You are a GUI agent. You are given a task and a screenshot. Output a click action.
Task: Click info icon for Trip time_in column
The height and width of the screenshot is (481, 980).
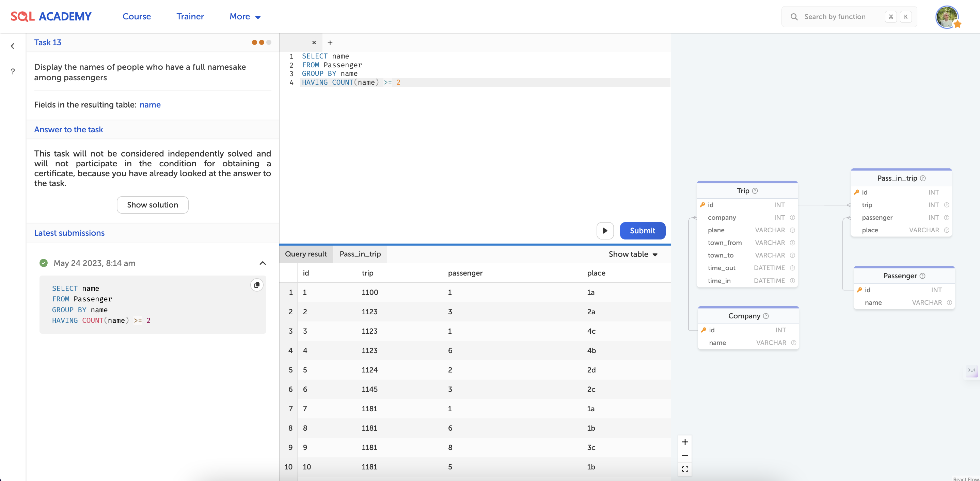[x=792, y=281]
